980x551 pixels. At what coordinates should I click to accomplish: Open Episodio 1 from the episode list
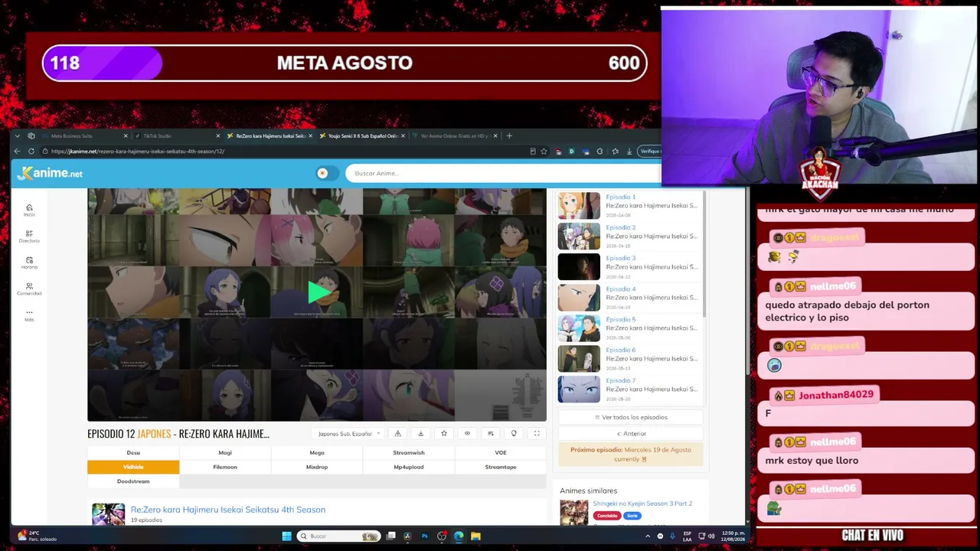point(620,197)
